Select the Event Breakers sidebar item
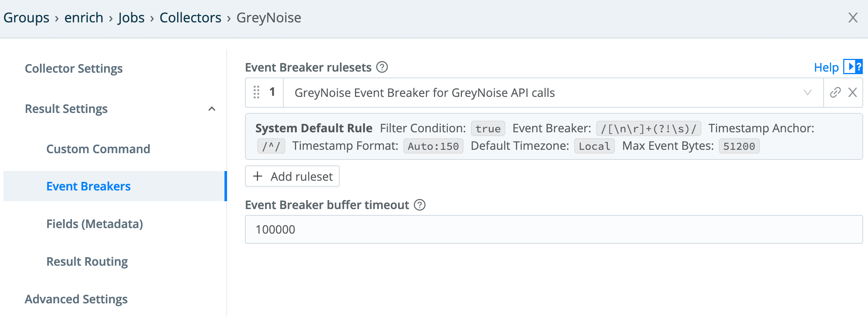Image resolution: width=868 pixels, height=316 pixels. (88, 186)
